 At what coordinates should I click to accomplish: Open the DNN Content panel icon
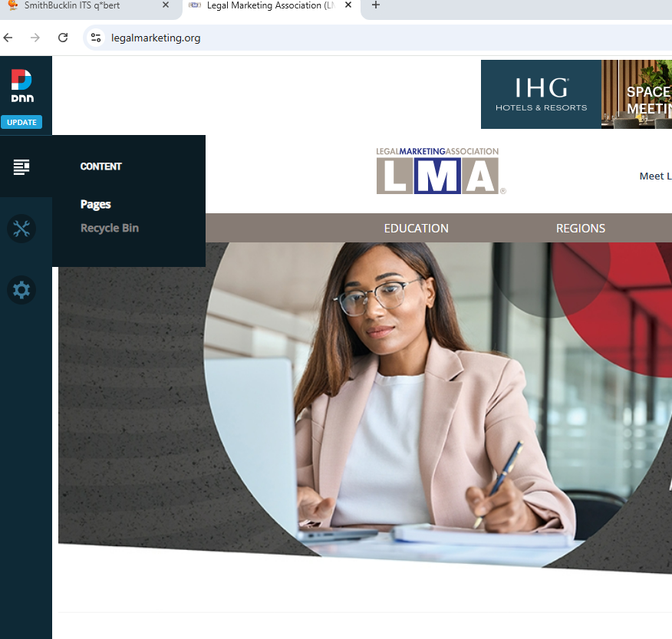tap(21, 166)
